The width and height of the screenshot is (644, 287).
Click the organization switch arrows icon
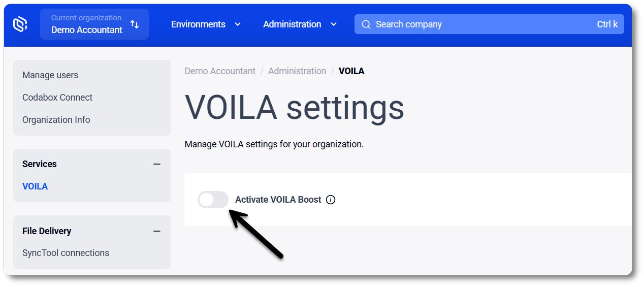(135, 24)
